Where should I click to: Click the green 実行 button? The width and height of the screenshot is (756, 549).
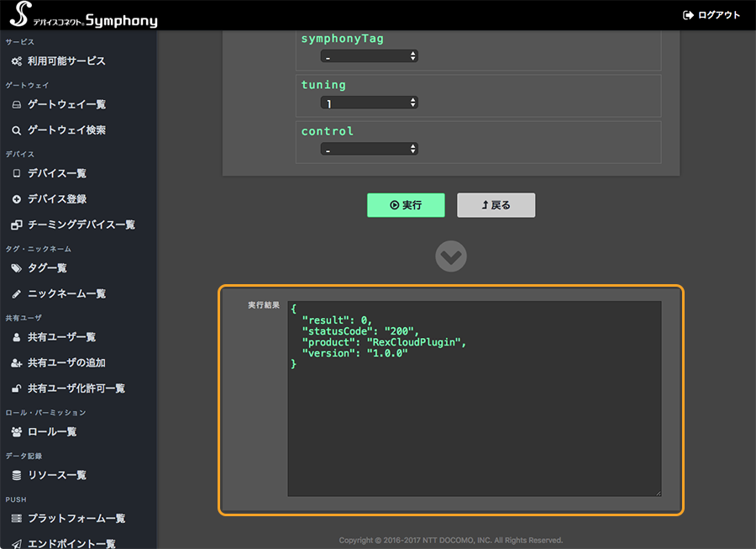(x=406, y=205)
